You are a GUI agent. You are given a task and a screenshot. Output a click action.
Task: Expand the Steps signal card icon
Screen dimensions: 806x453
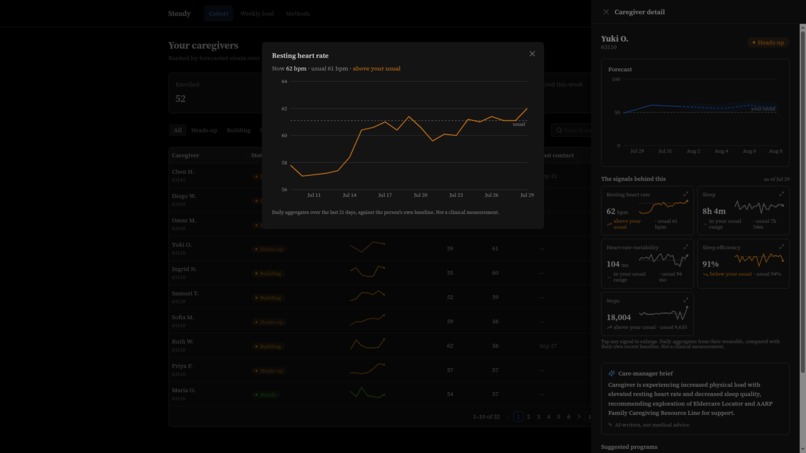click(x=686, y=301)
